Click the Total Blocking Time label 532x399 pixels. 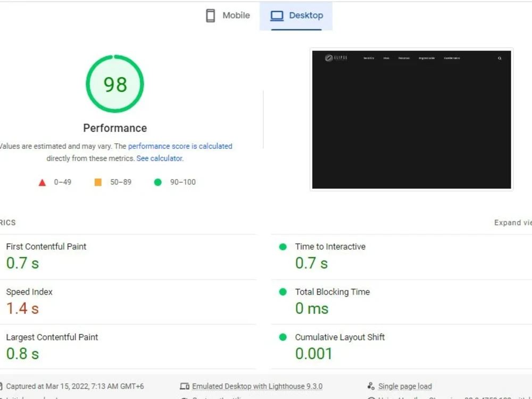[x=332, y=292]
